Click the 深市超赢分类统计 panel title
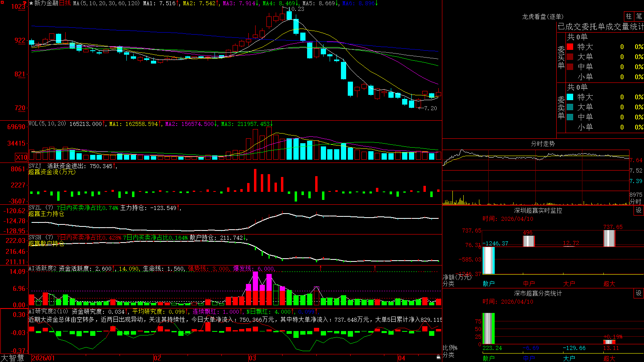 (x=538, y=293)
